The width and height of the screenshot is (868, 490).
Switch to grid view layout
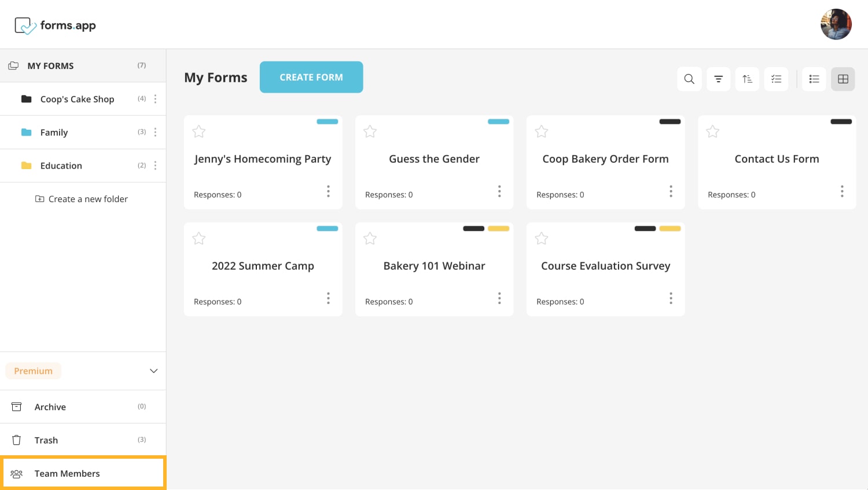click(843, 79)
